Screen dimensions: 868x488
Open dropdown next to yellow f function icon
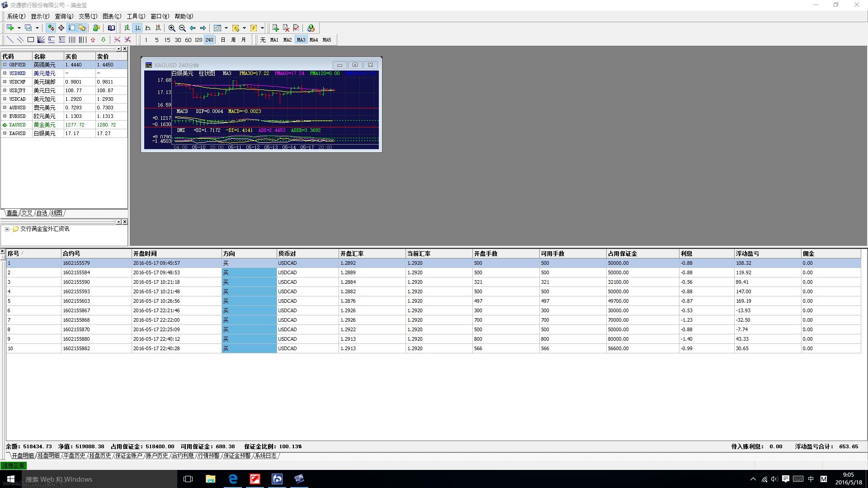tap(262, 28)
